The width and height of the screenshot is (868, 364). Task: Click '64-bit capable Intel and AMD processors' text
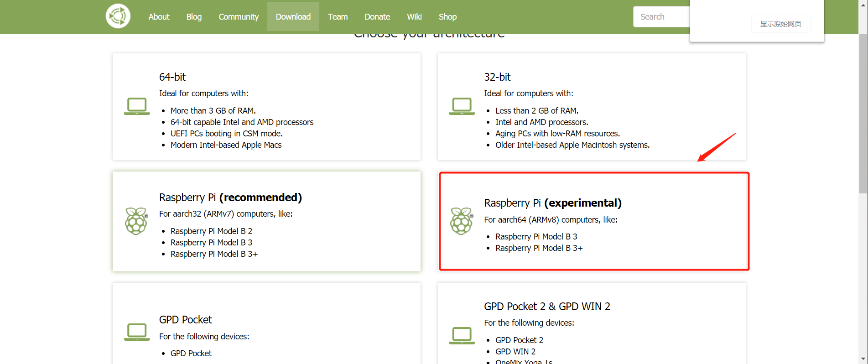click(x=242, y=122)
